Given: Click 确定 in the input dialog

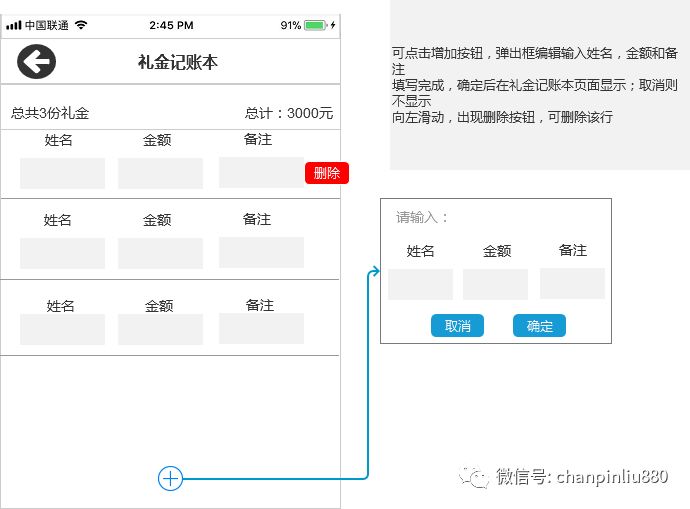Looking at the screenshot, I should (540, 326).
